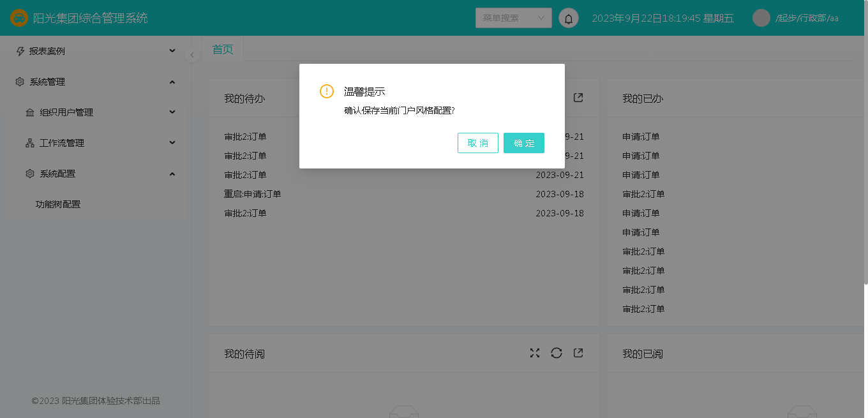Click 确定 to confirm saving

click(523, 143)
